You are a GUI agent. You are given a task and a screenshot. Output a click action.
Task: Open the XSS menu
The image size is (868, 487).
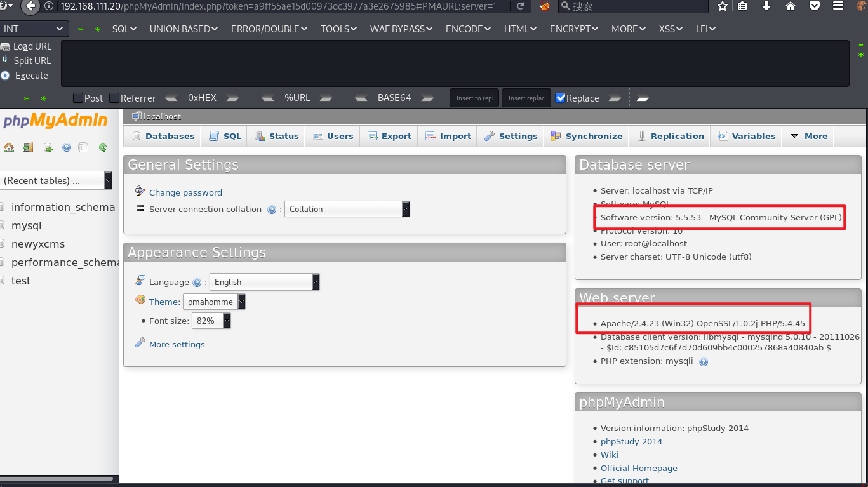671,29
